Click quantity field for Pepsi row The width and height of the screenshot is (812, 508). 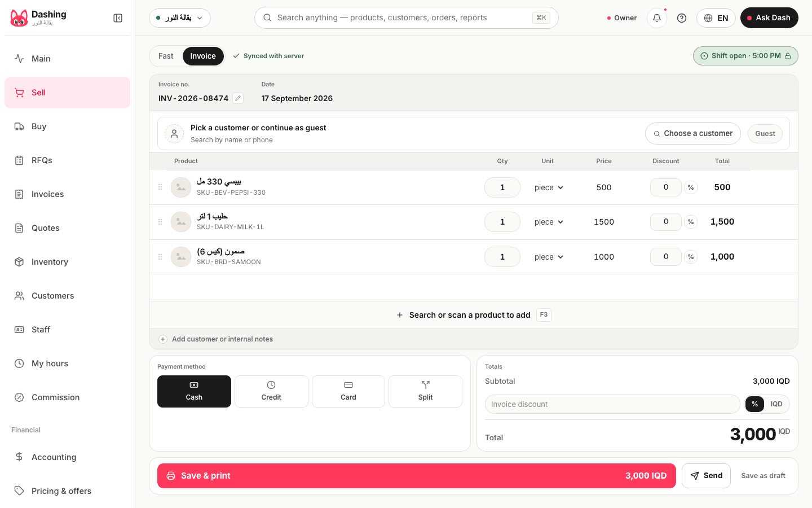tap(502, 187)
